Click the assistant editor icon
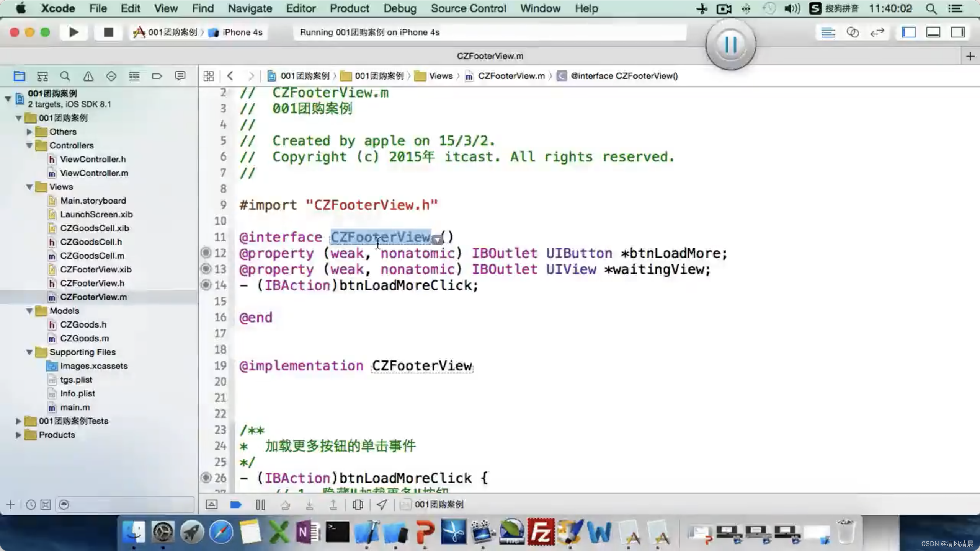 853,32
